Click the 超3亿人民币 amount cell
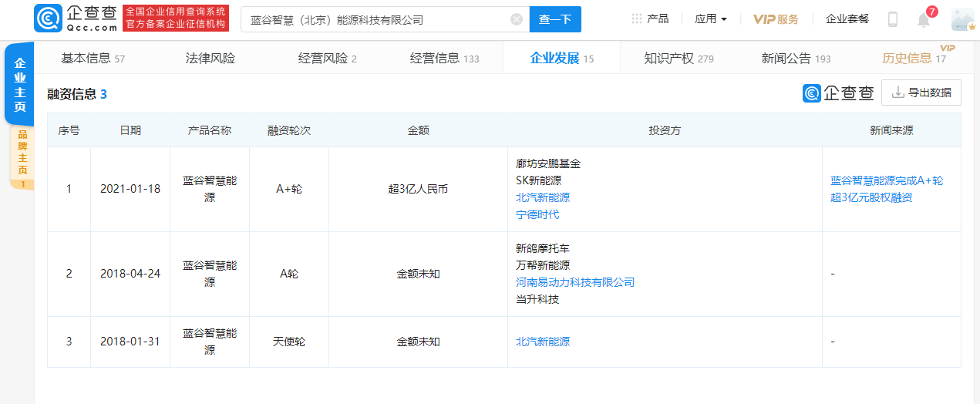The image size is (980, 404). point(418,189)
